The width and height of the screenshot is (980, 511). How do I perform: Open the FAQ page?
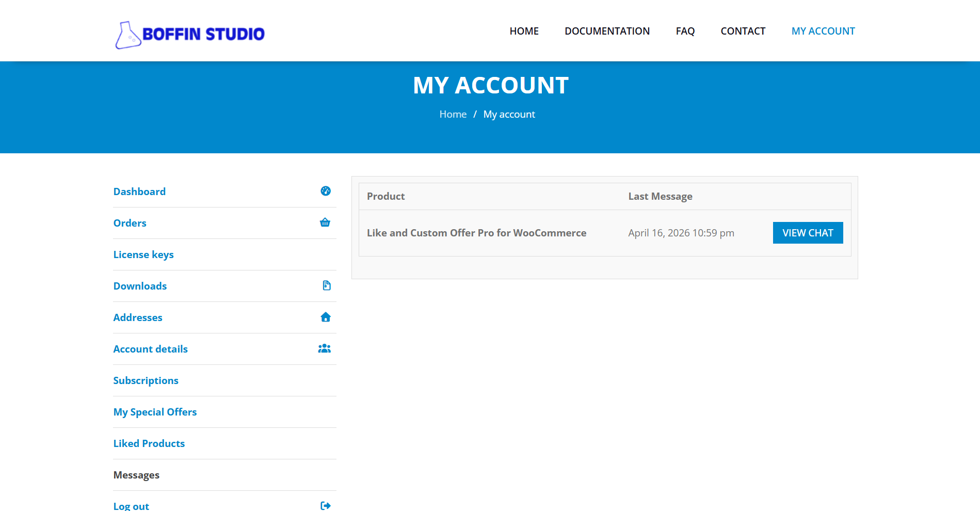coord(685,31)
